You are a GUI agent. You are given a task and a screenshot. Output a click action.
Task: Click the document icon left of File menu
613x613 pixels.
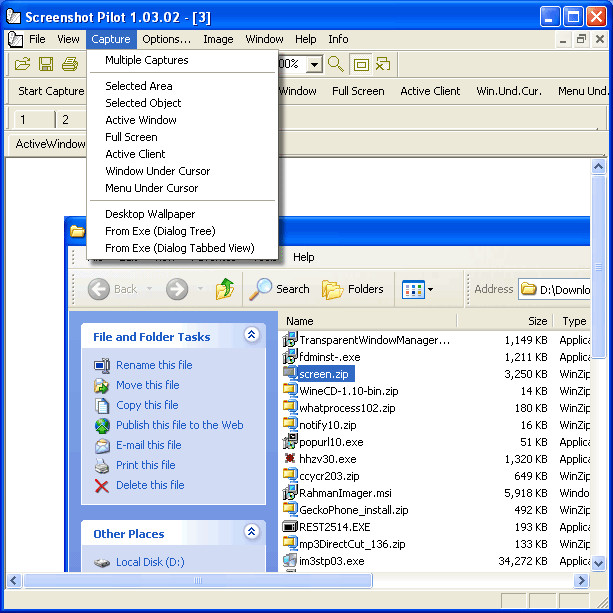[15, 39]
